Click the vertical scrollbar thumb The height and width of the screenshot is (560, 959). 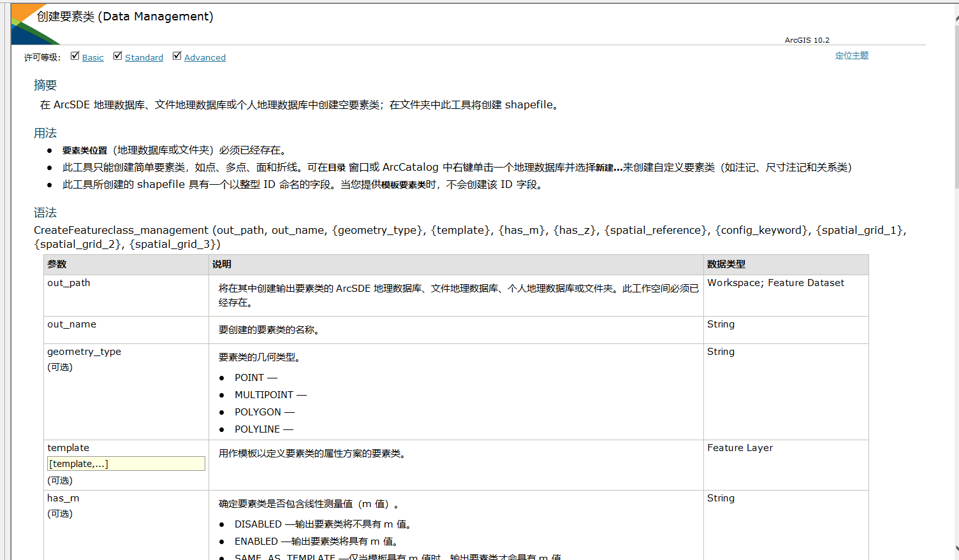tap(956, 106)
